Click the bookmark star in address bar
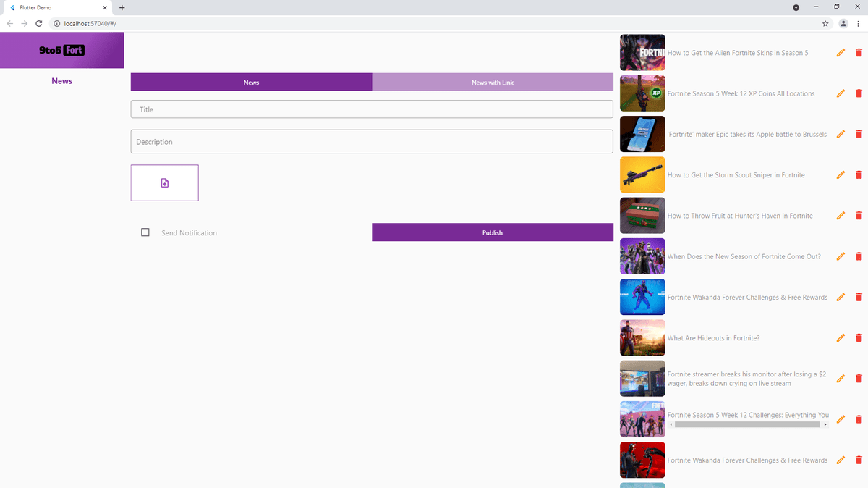This screenshot has width=868, height=488. [x=825, y=23]
